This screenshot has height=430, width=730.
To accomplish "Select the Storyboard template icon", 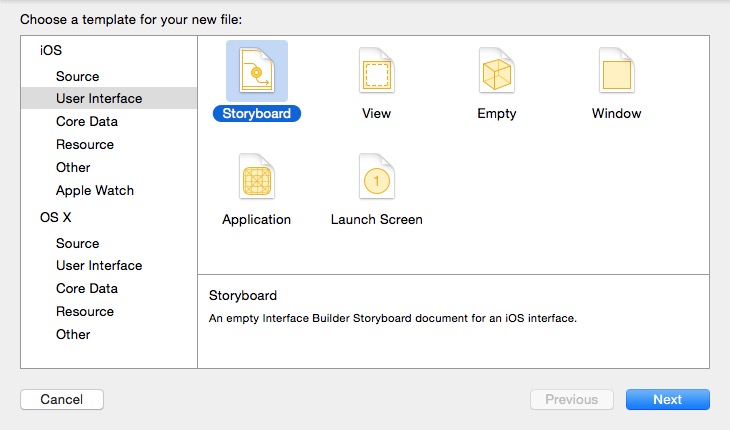I will 257,71.
